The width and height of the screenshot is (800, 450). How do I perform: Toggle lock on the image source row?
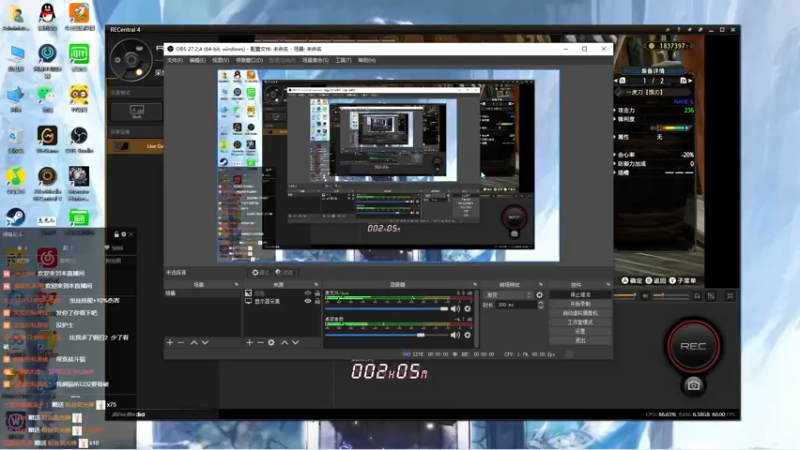(317, 293)
